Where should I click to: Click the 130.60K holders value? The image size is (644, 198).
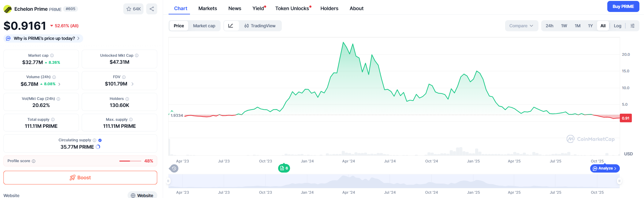pos(119,105)
